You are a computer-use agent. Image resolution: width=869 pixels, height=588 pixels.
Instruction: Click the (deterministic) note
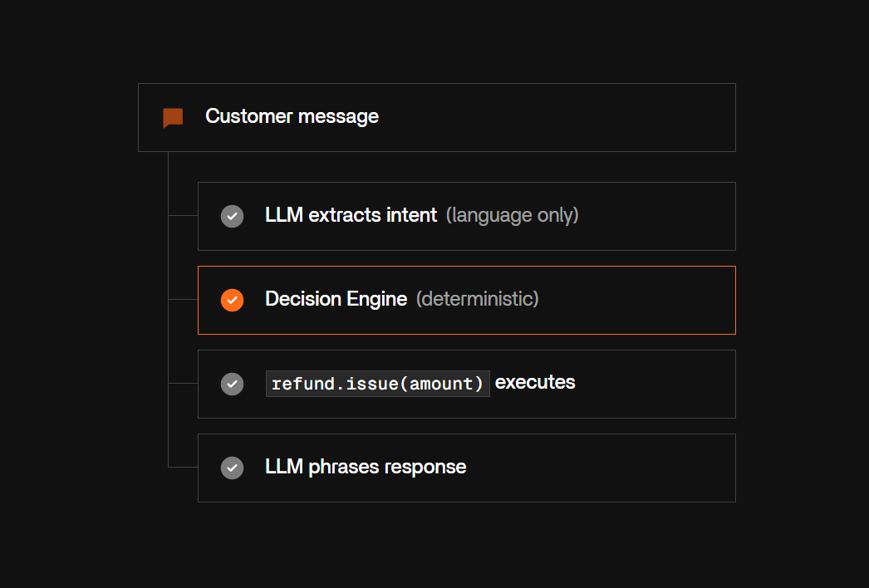click(477, 299)
